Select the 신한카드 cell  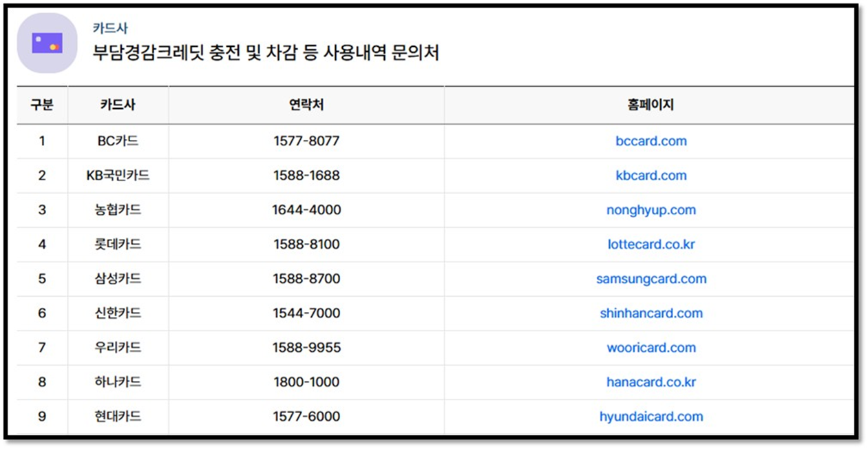[x=118, y=313]
